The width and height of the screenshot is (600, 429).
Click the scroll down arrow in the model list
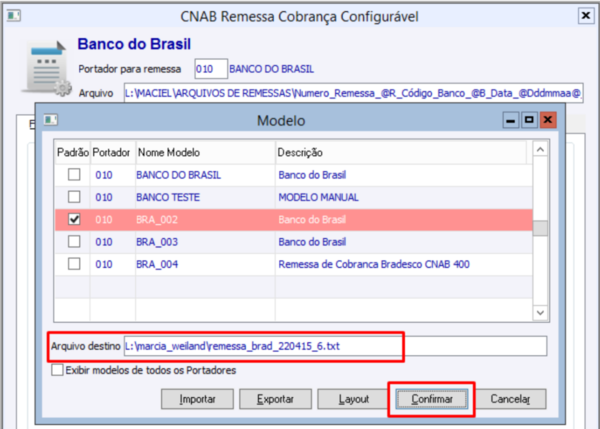point(540,313)
